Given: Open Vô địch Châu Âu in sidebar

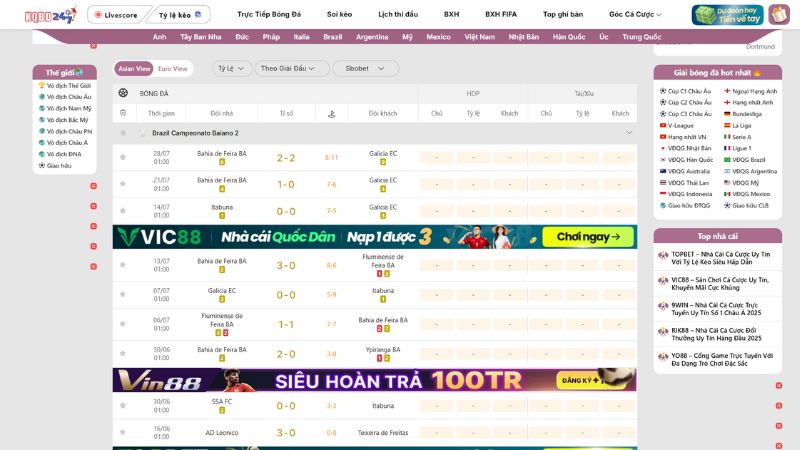Looking at the screenshot, I should coord(65,97).
